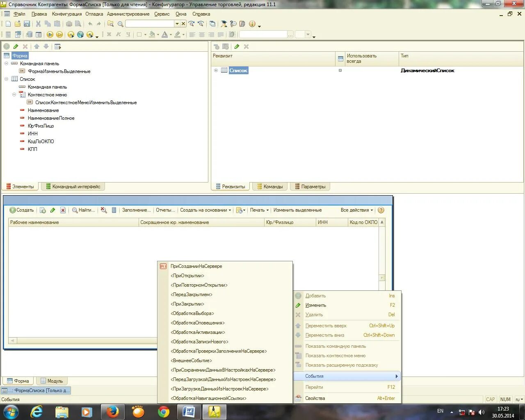Open the Конфигурация menu

click(67, 14)
